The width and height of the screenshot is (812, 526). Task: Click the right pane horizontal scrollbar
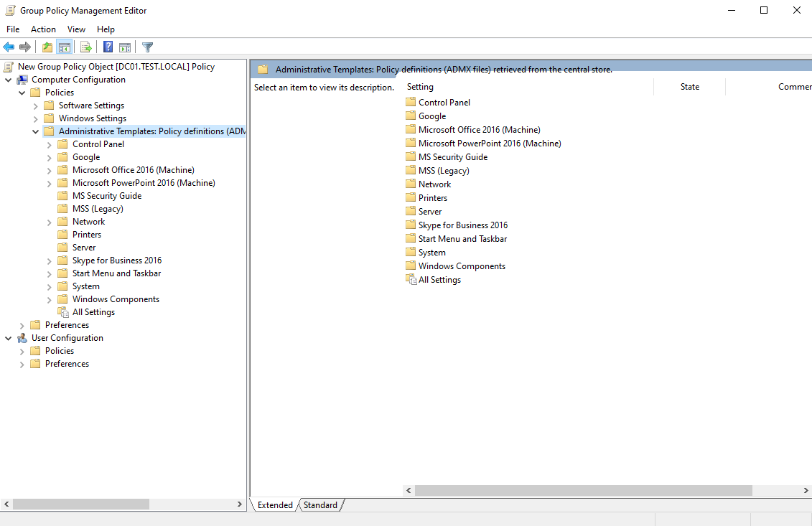tap(583, 490)
